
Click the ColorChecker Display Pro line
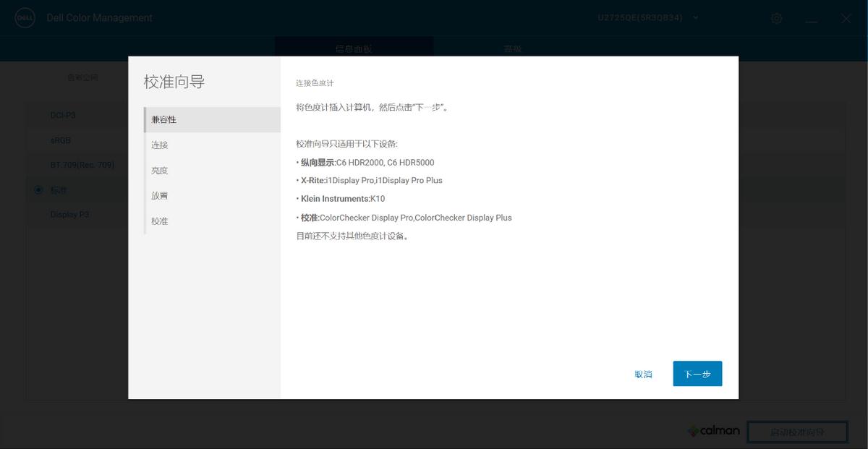pos(404,218)
